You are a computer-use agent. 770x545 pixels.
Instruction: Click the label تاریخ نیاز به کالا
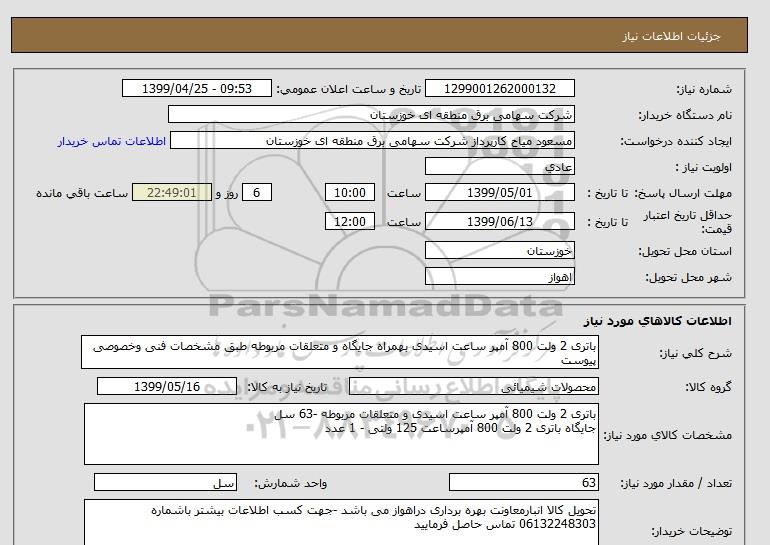287,387
